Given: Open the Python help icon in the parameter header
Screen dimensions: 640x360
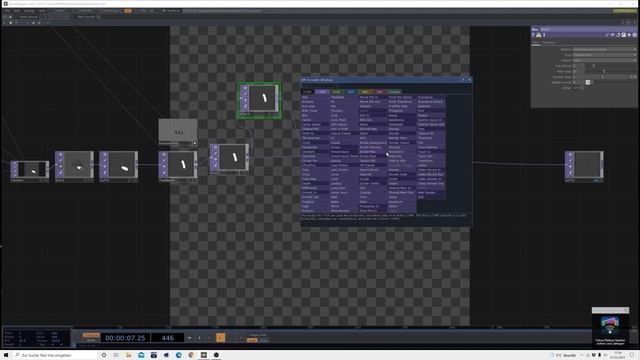Looking at the screenshot, I should 538,35.
